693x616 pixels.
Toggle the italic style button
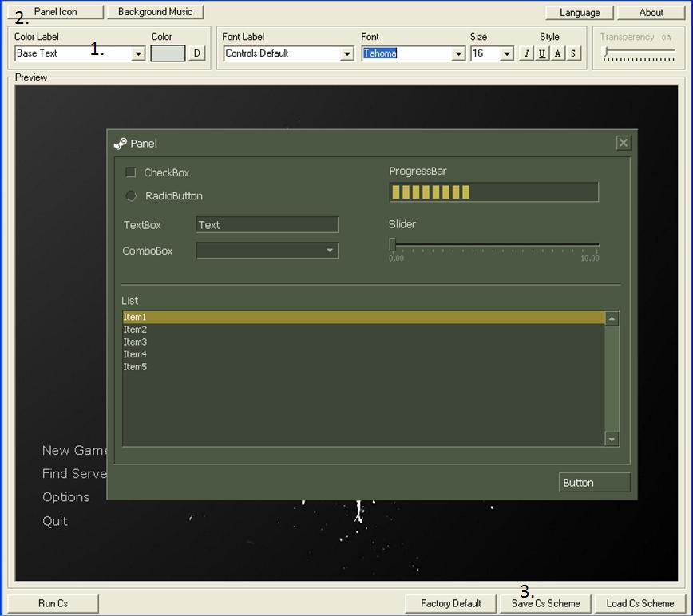click(526, 53)
